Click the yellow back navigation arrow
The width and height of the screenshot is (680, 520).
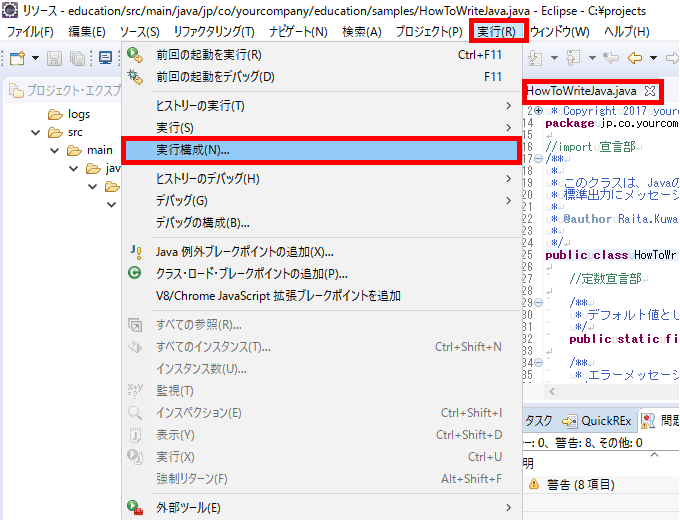pyautogui.click(x=634, y=59)
